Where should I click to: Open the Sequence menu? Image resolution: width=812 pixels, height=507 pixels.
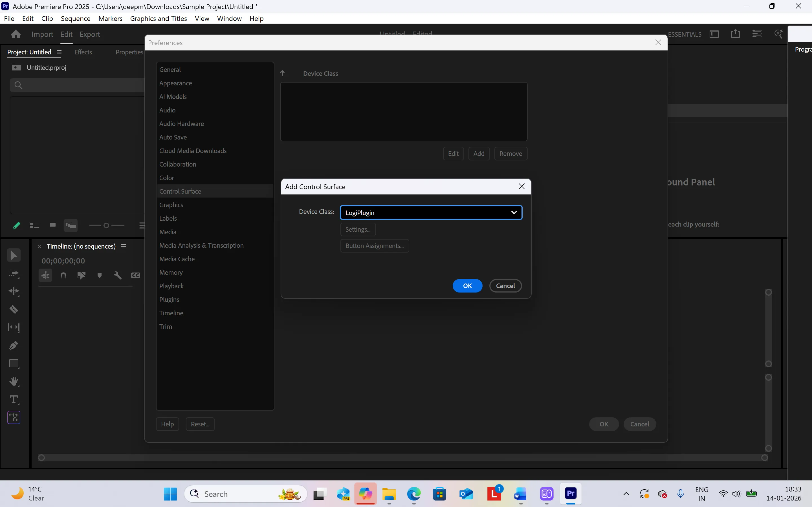point(76,18)
